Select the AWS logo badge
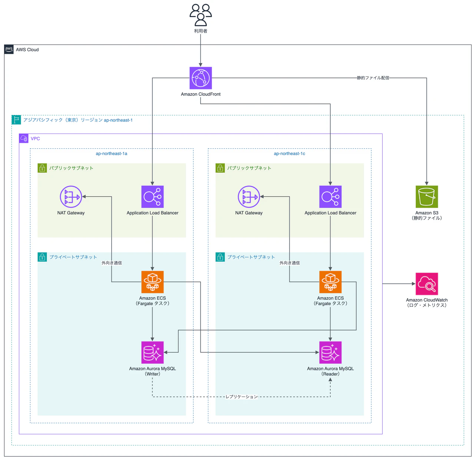 coord(9,49)
